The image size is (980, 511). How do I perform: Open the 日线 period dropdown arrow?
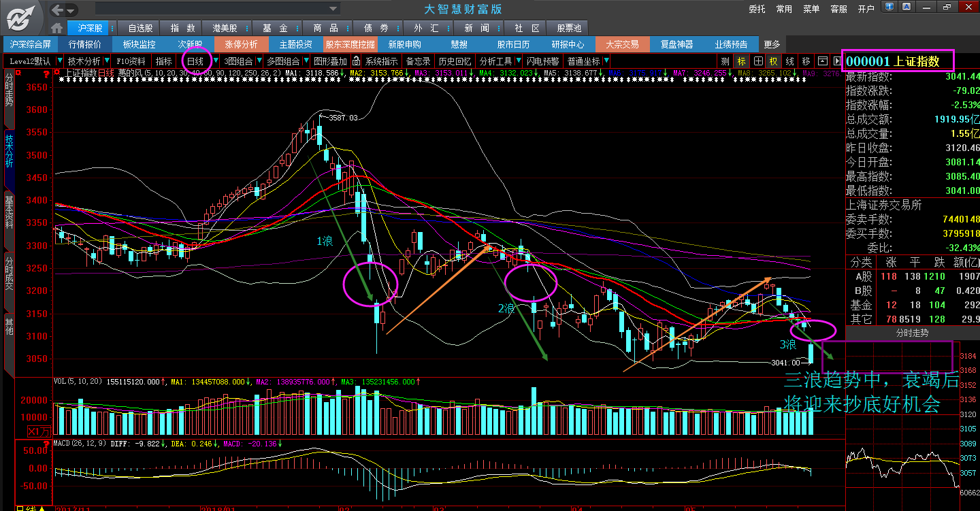[x=216, y=61]
